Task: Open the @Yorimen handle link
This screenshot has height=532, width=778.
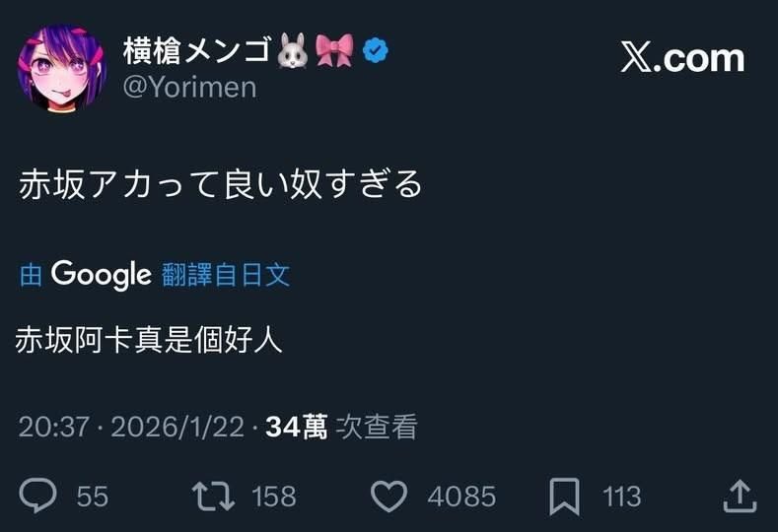Action: click(189, 87)
